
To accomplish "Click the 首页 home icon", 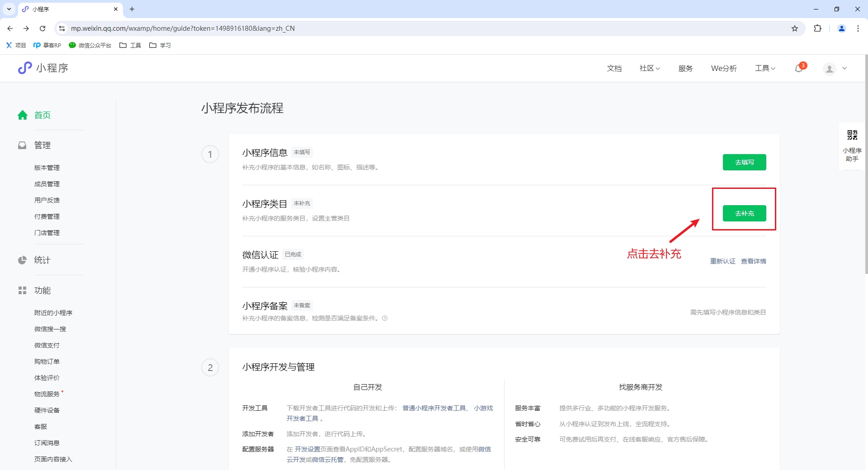I will click(23, 115).
